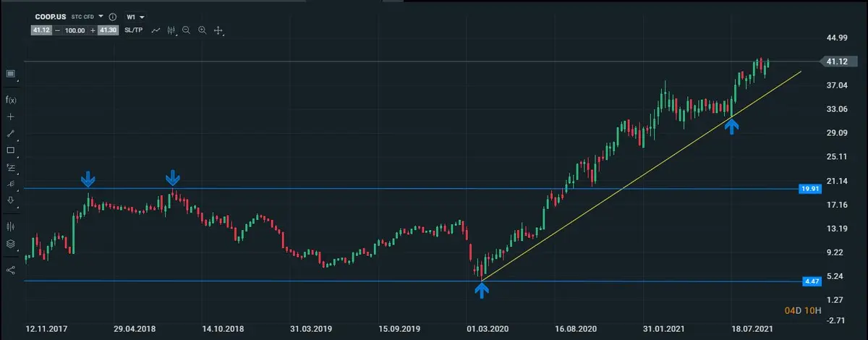The height and width of the screenshot is (340, 868).
Task: Decrease volume with the minus stepper
Action: point(56,30)
